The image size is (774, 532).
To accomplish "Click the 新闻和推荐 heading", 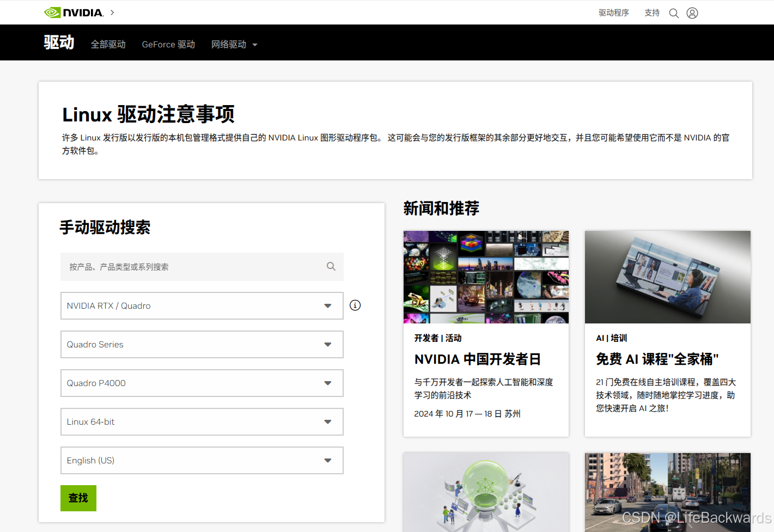I will point(441,208).
